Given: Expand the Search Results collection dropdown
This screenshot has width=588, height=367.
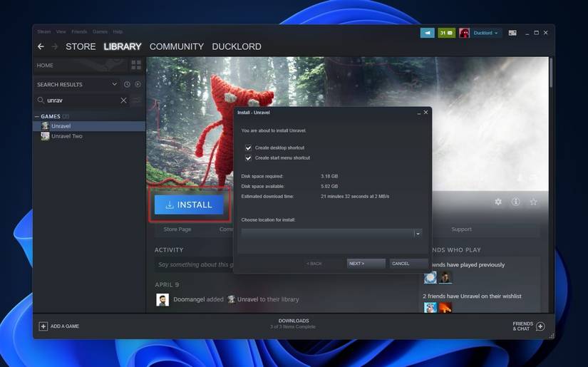Looking at the screenshot, I should click(114, 84).
